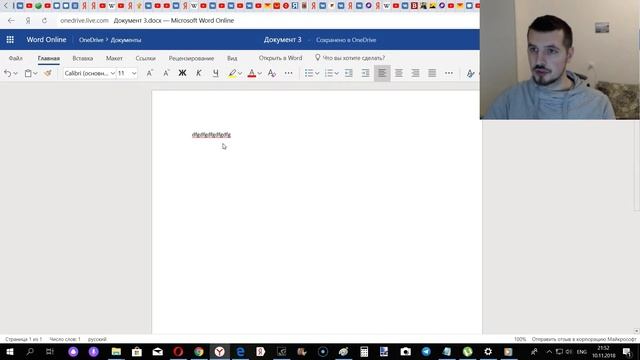The width and height of the screenshot is (640, 360).
Task: Click the Yandex Я icon beside the address bar
Action: tap(28, 20)
